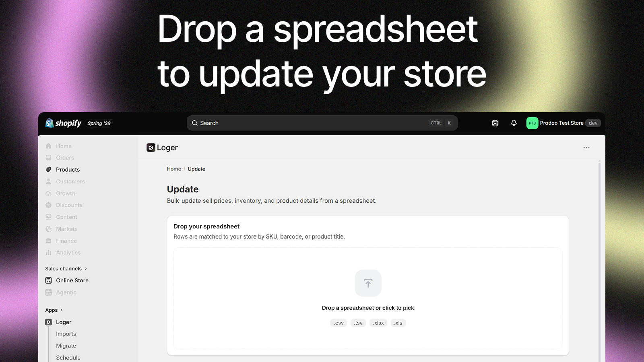Click the .csv format chip
The height and width of the screenshot is (362, 644).
339,323
